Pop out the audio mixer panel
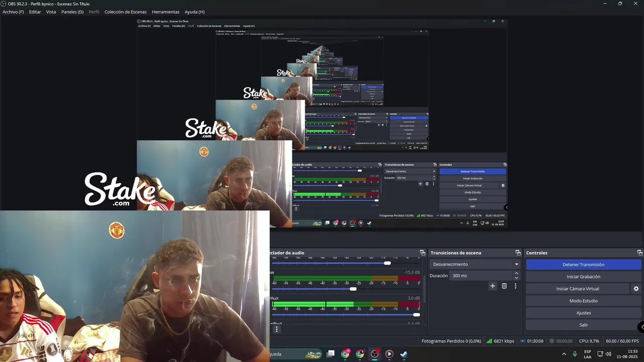Image resolution: width=644 pixels, height=362 pixels. tap(422, 253)
